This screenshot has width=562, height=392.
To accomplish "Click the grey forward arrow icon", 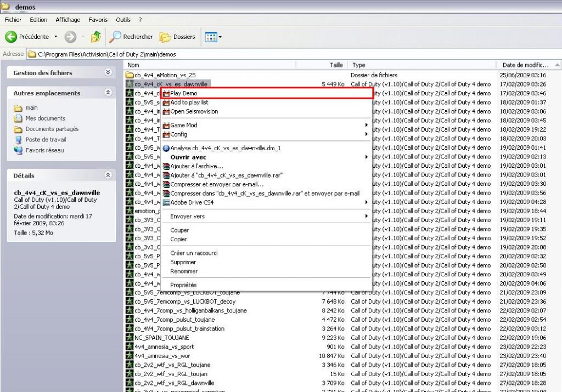I will point(70,37).
